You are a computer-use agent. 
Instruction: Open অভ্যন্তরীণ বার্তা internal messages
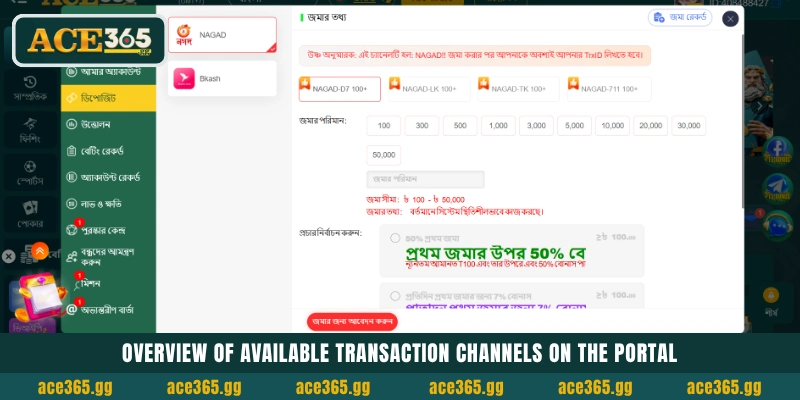pos(108,310)
